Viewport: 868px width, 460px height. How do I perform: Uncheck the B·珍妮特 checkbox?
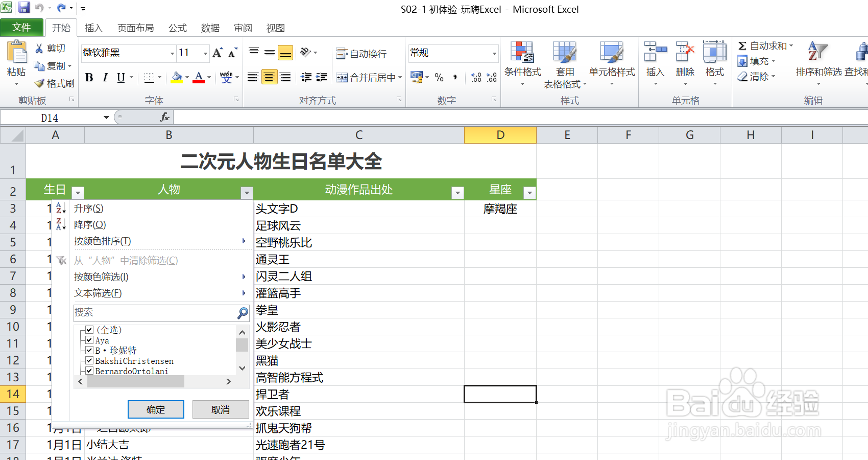click(x=89, y=350)
